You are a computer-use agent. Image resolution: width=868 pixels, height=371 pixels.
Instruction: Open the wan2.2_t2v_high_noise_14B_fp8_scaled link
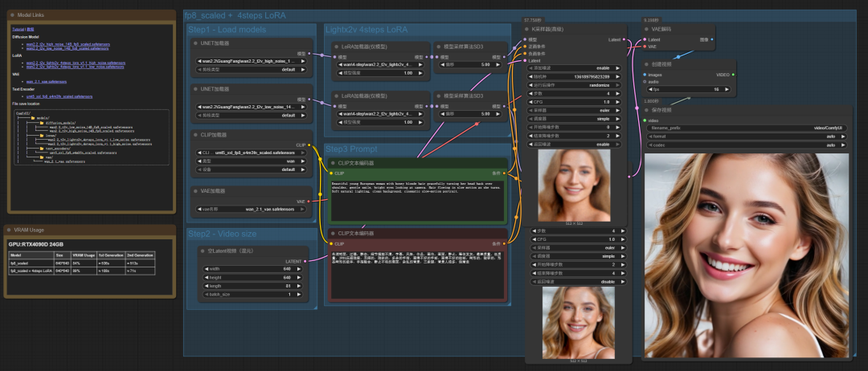point(68,43)
